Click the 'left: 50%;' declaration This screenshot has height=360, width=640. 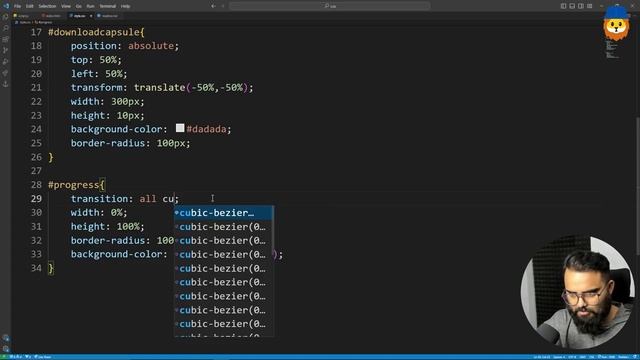pyautogui.click(x=99, y=73)
